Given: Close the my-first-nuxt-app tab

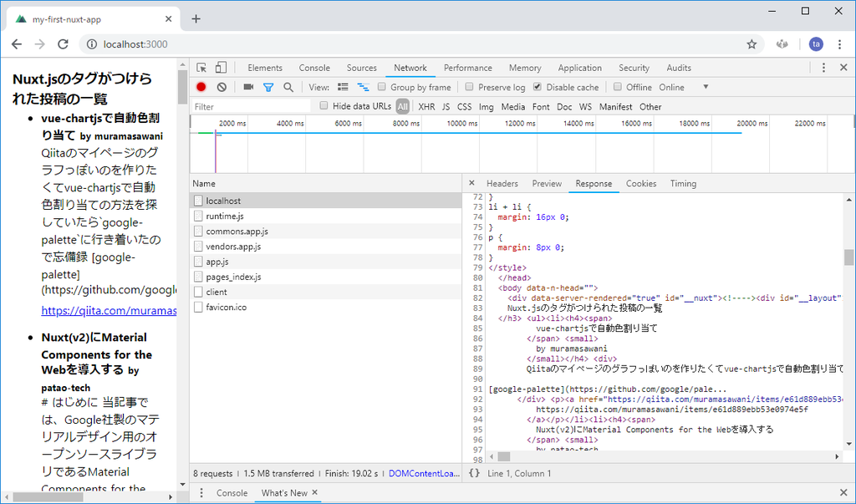Looking at the screenshot, I should point(168,19).
